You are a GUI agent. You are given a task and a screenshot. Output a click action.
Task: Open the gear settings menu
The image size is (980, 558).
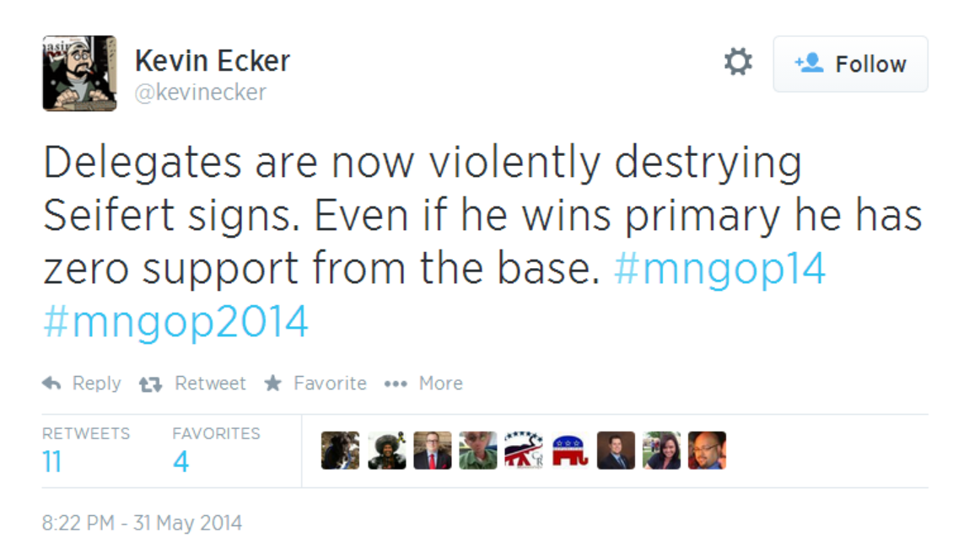738,62
